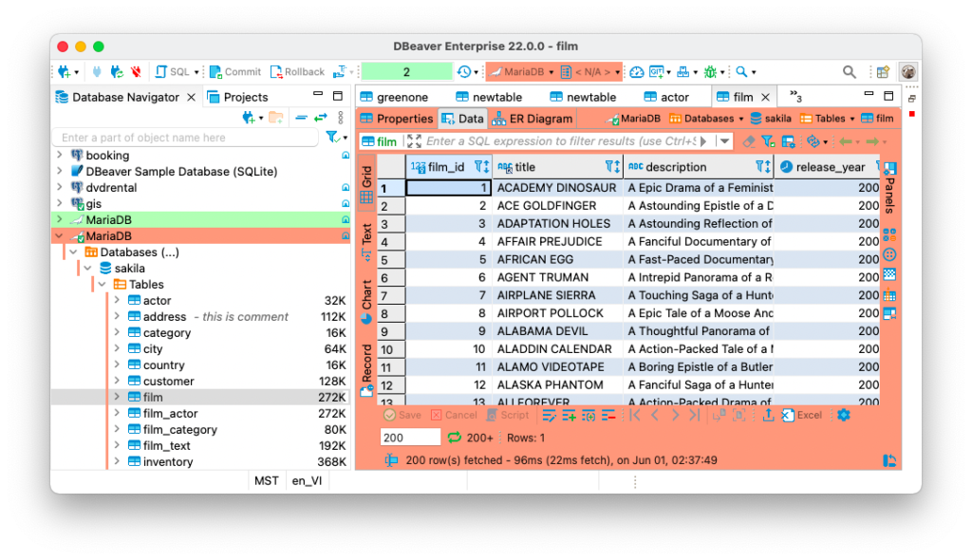Image resolution: width=972 pixels, height=560 pixels.
Task: Open the filter history dropdown arrow
Action: pos(724,142)
